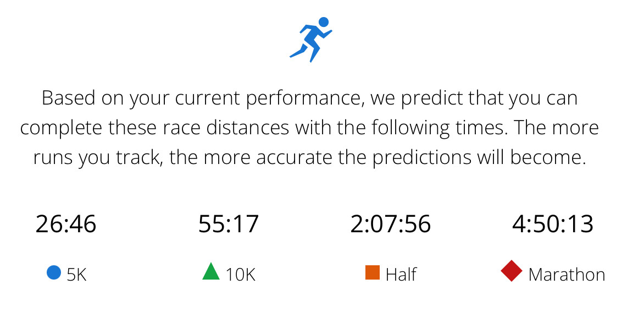Image resolution: width=644 pixels, height=317 pixels.
Task: Click the 55:17 predicted time
Action: tap(229, 225)
